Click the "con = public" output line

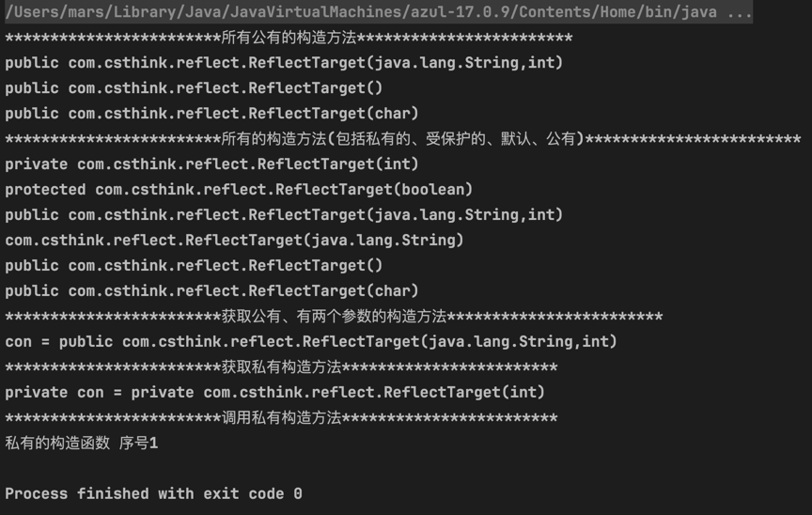point(311,342)
